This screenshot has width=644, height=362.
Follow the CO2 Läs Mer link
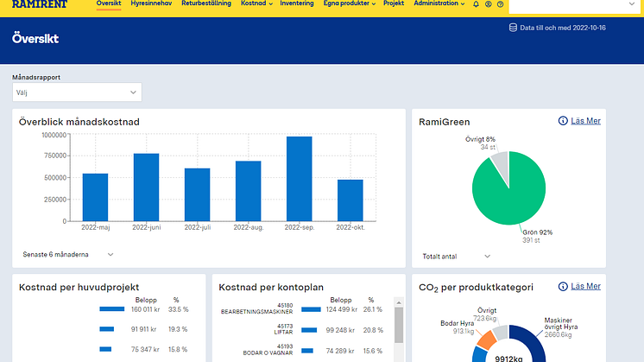[x=585, y=286]
